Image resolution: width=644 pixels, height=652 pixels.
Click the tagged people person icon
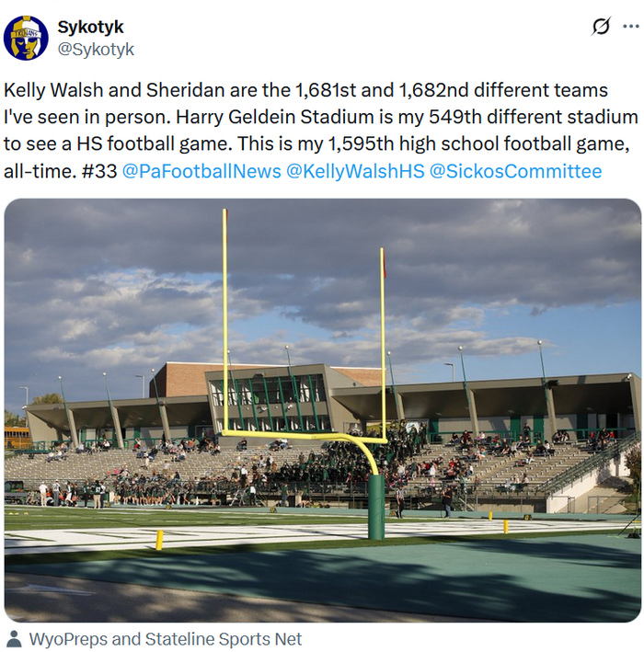14,638
